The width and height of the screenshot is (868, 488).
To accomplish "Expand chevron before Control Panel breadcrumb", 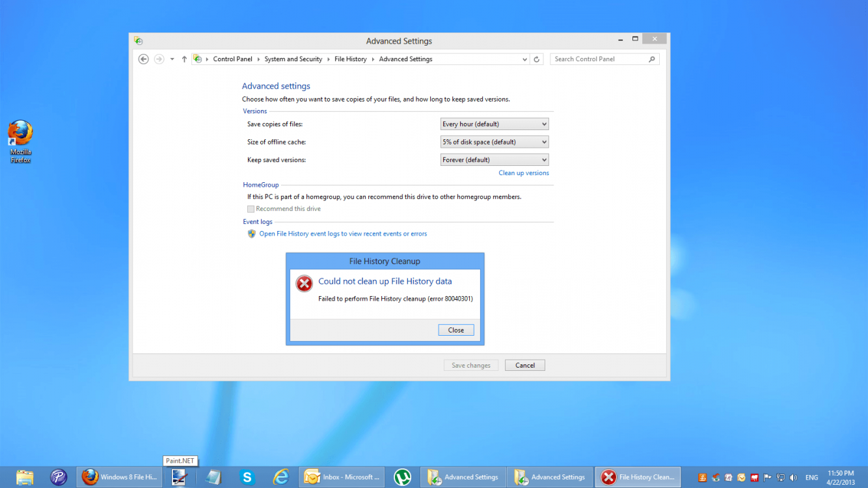I will click(207, 59).
